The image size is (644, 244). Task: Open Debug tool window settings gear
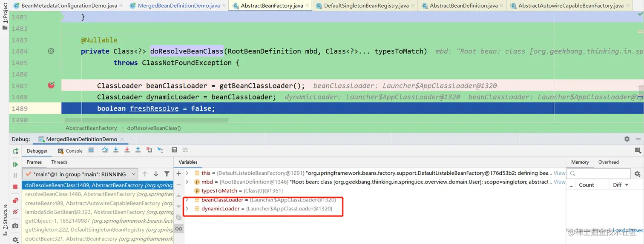point(627,139)
